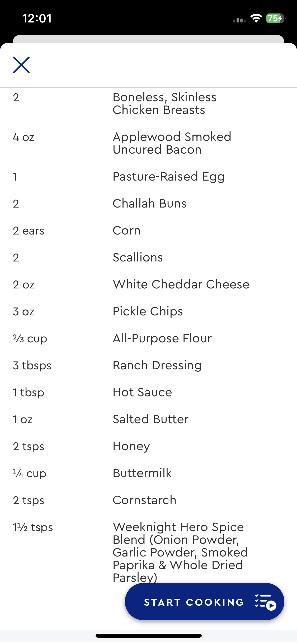
Task: Select Applewood Smoked Uncured Bacon item
Action: pyautogui.click(x=148, y=143)
